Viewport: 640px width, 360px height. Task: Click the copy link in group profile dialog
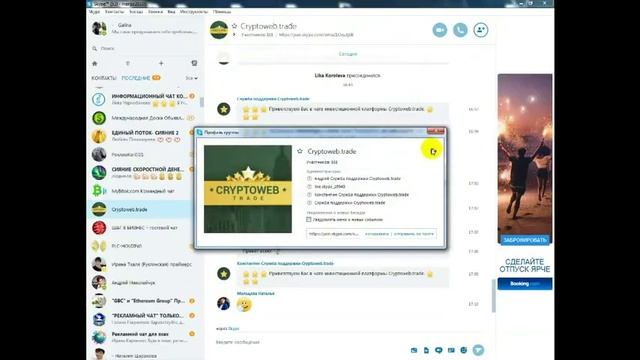377,234
